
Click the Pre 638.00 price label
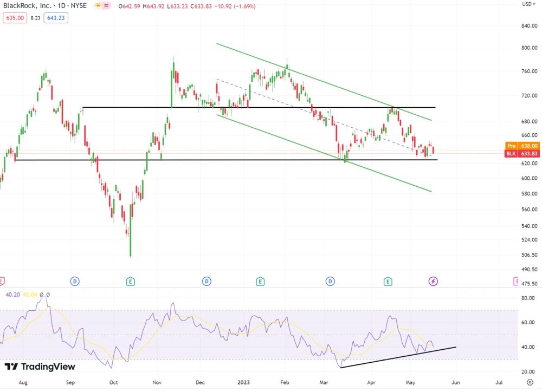click(522, 146)
